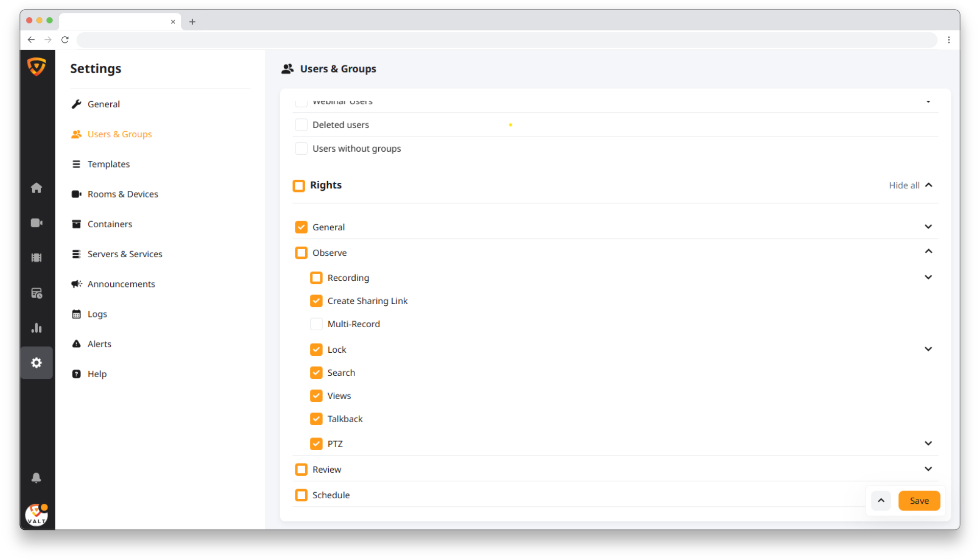This screenshot has height=560, width=980.
Task: Click the camera icon beside Rooms & Devices
Action: tap(77, 194)
